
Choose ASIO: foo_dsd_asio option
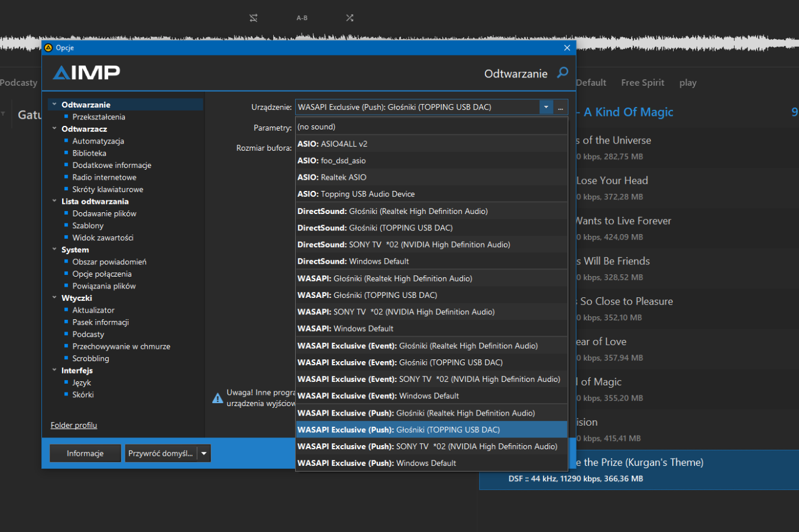[432, 160]
